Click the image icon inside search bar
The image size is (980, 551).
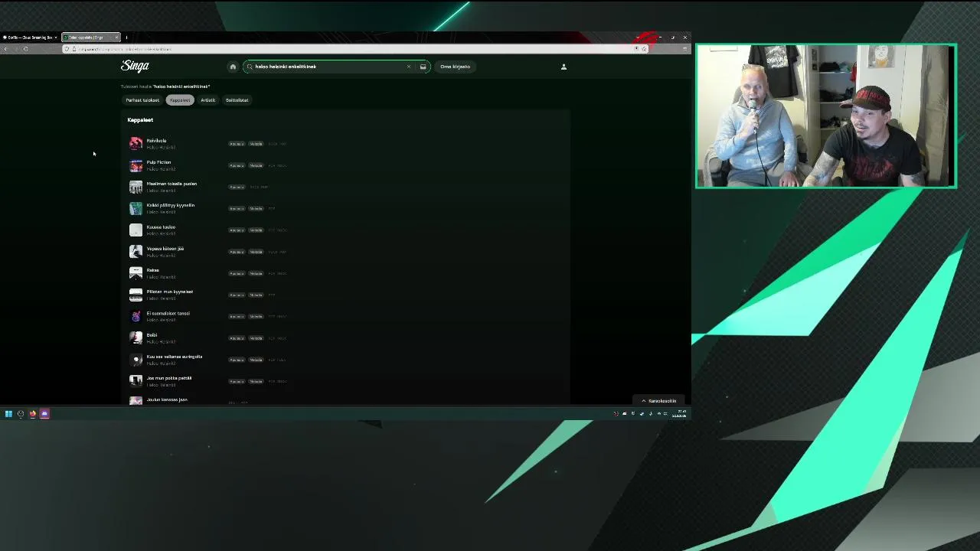(423, 67)
